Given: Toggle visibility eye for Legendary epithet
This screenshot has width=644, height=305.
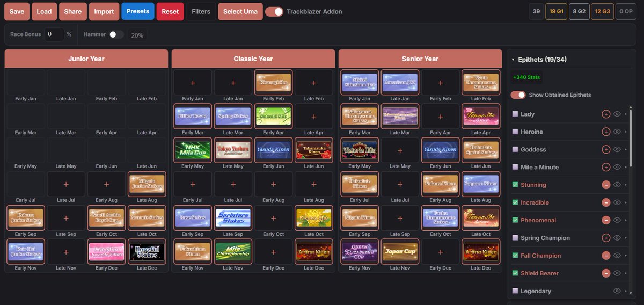Looking at the screenshot, I should 617,291.
